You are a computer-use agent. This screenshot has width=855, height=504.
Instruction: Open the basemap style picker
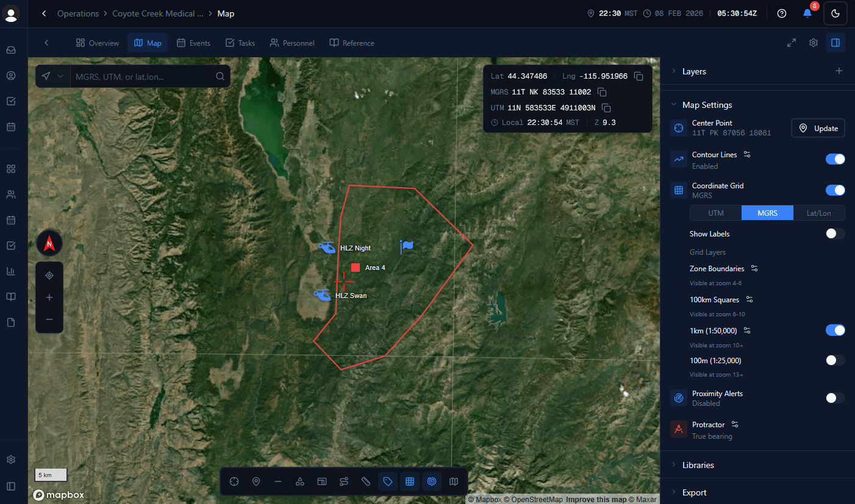pos(454,481)
